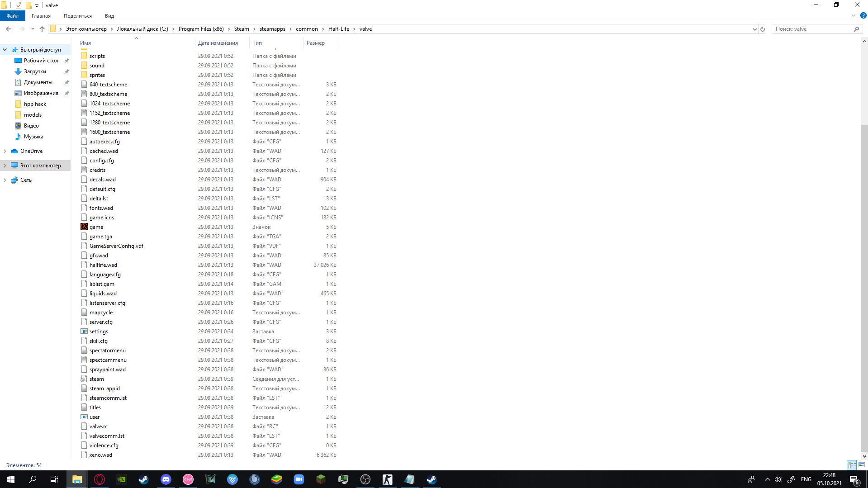
Task: Open hpp hack folder in sidebar
Action: [35, 104]
